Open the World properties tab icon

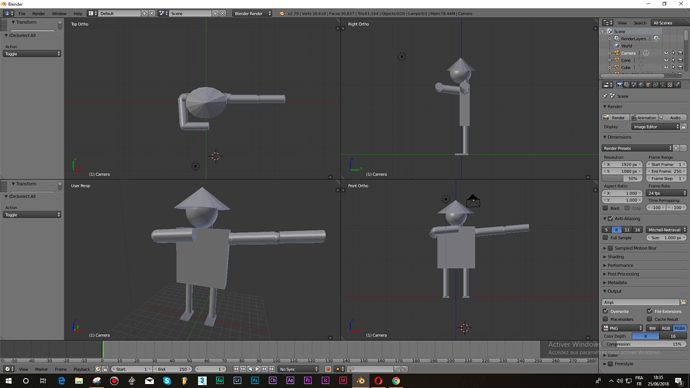click(641, 84)
